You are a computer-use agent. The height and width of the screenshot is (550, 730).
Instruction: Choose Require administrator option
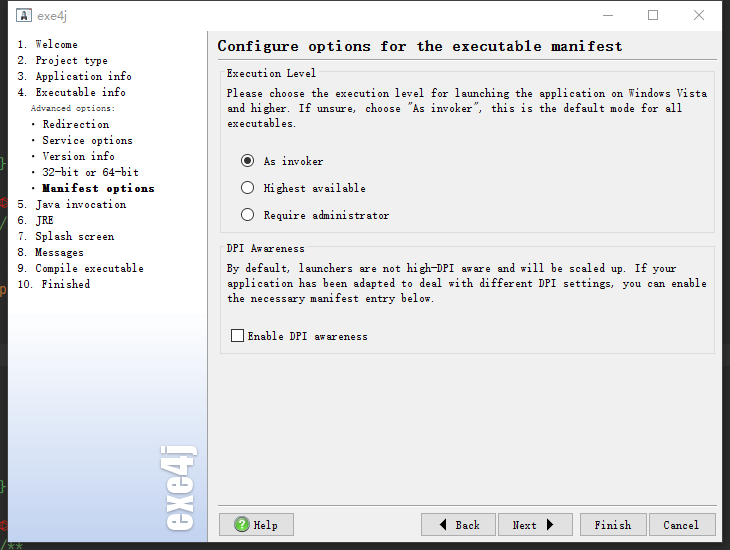coord(248,215)
